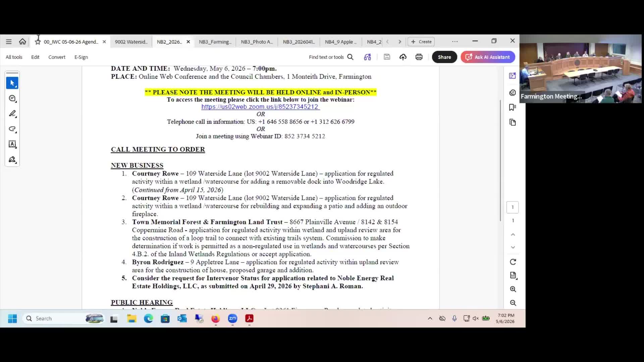Select the fill and sign pen tool
Screen dimensions: 644x362
coord(12,160)
